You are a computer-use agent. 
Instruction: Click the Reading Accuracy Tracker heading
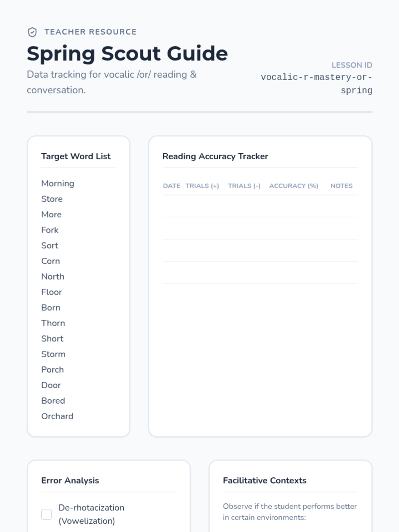pyautogui.click(x=215, y=156)
